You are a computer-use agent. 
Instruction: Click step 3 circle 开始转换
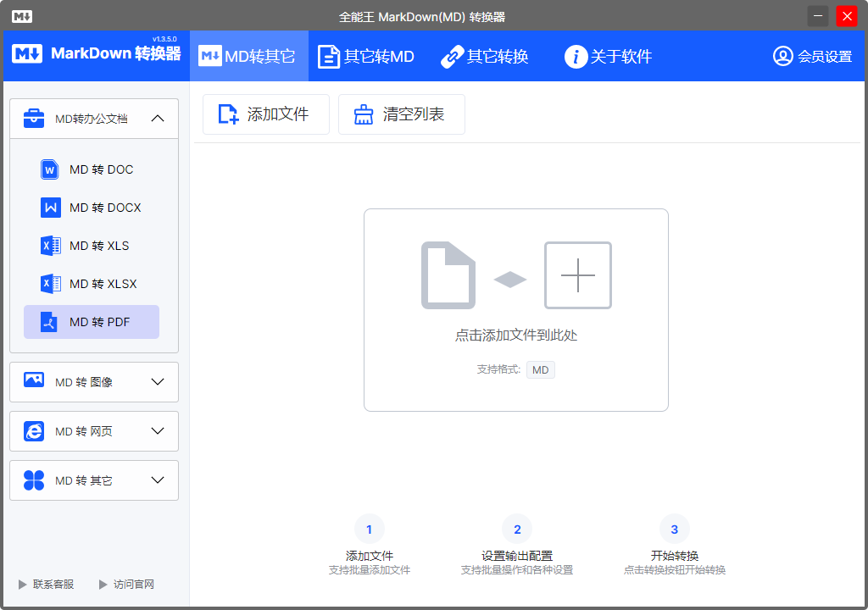pyautogui.click(x=674, y=530)
